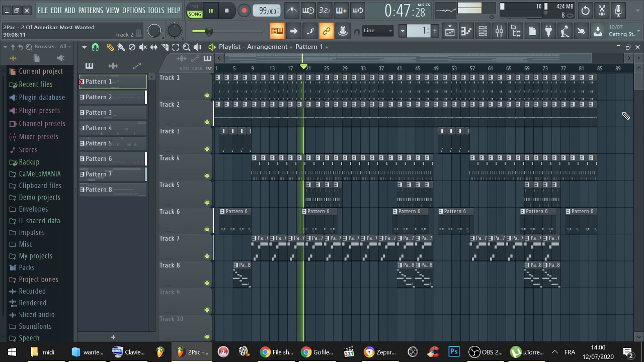The image size is (644, 362).
Task: Open the audio editor scissors icon
Action: (x=602, y=10)
